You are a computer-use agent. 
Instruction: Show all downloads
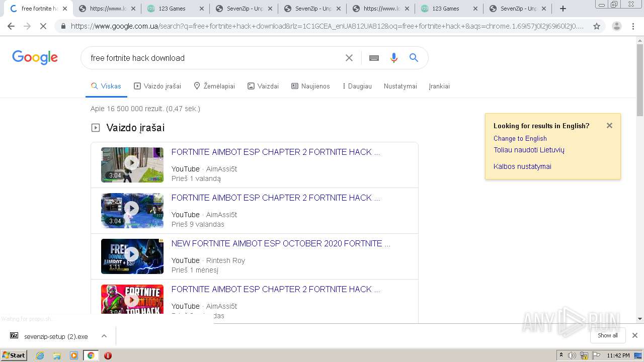(x=607, y=335)
